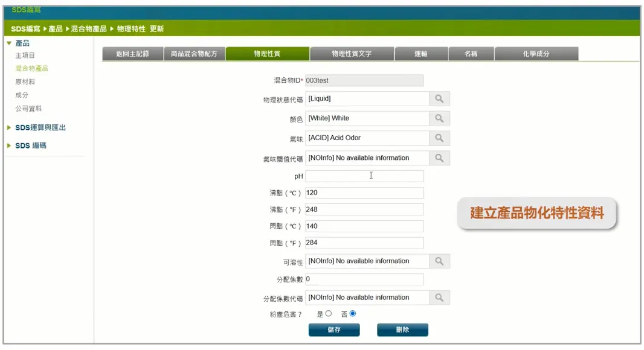Click 返回主記錄 tab to go back
Viewport: 644px width, 350px height.
point(132,54)
